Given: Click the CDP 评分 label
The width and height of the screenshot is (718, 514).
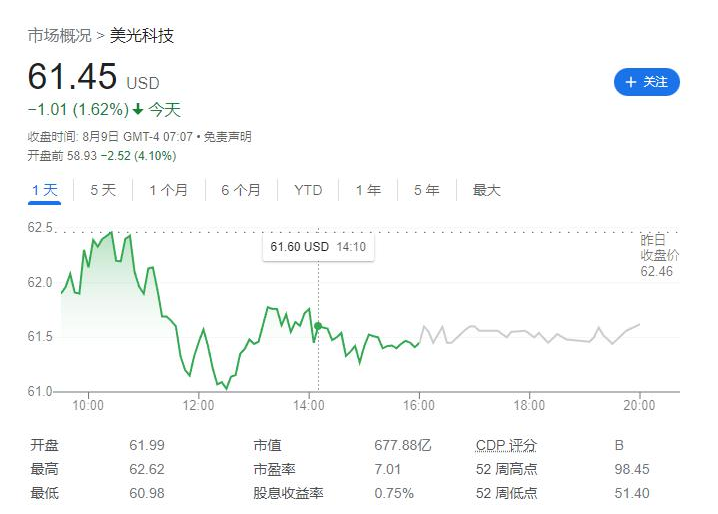Looking at the screenshot, I should [506, 445].
